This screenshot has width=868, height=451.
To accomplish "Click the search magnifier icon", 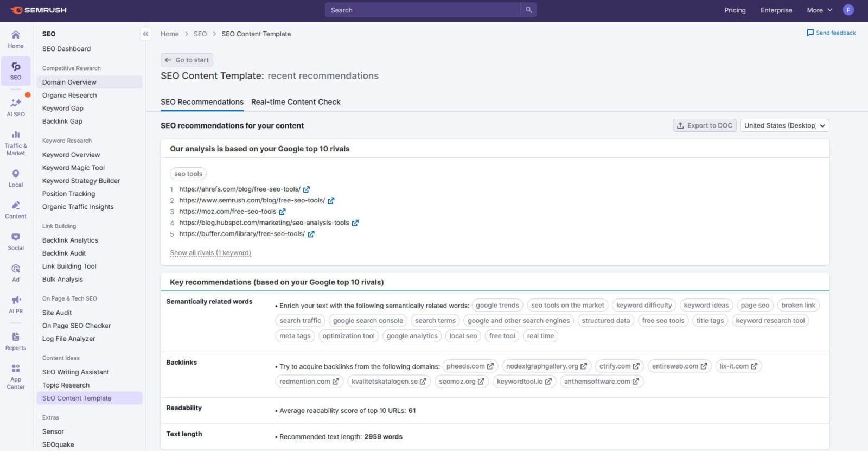I will (528, 10).
